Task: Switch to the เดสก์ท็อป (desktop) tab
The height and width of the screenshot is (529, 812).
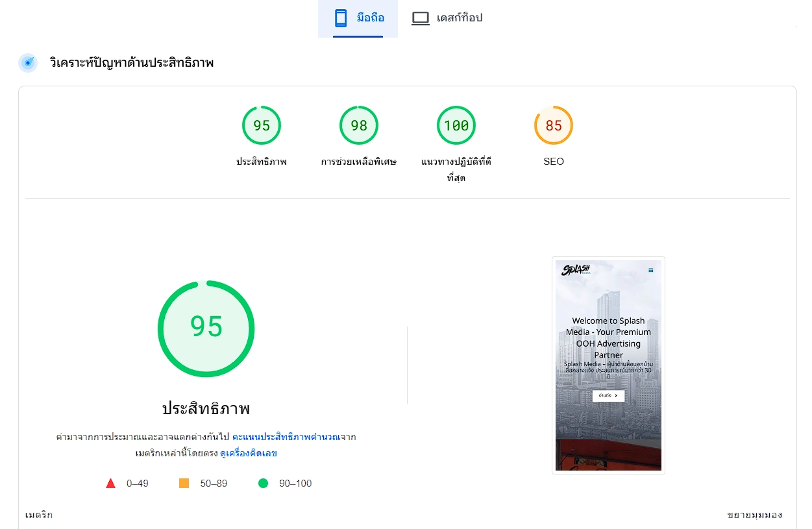Action: coord(447,18)
